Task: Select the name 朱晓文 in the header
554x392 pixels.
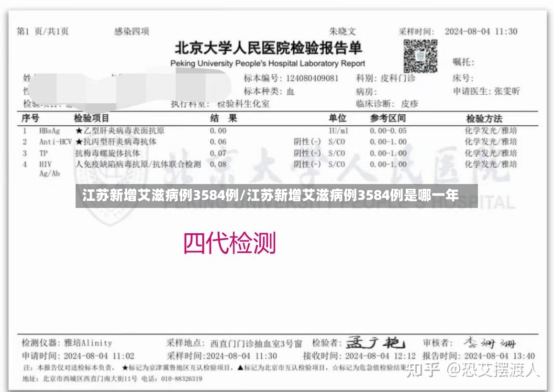Action: (x=343, y=32)
